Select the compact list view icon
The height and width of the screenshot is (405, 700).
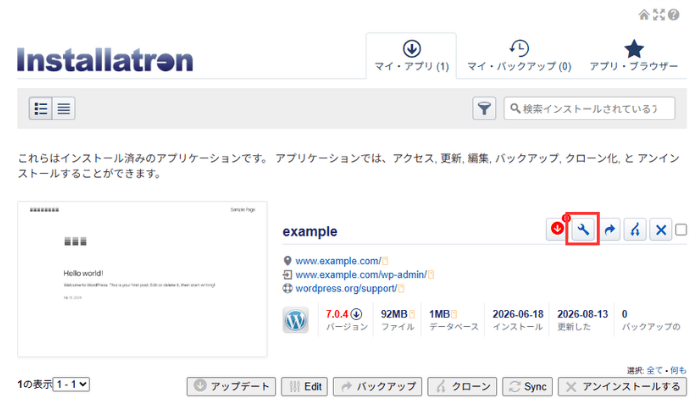coord(64,109)
